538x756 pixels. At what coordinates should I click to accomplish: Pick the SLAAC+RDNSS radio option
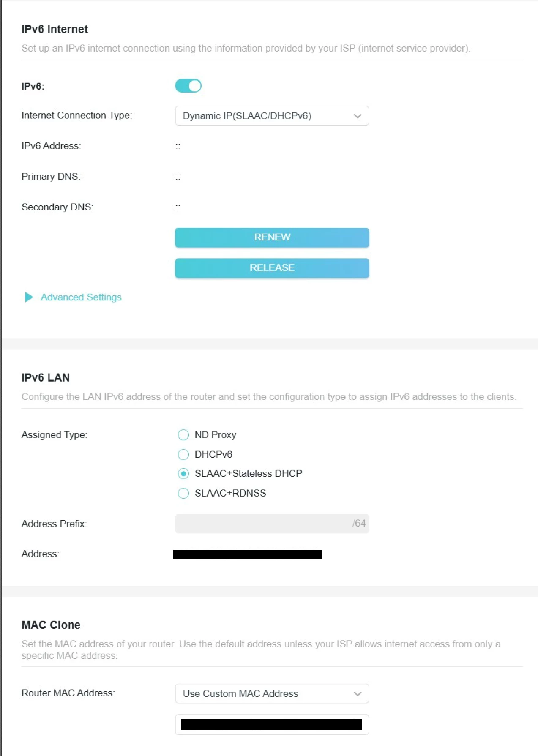point(183,493)
